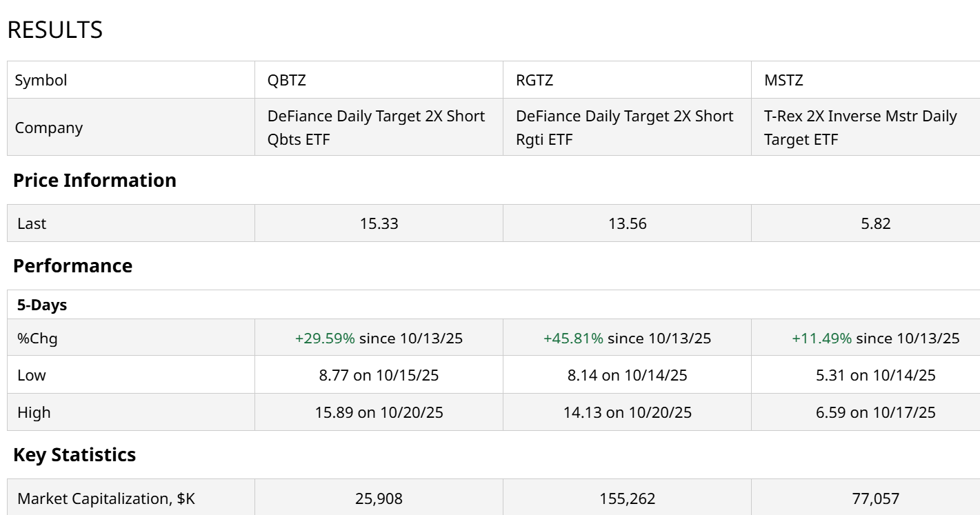
Task: Select DeFiance Daily Target 2X Short Rgti ETF
Action: coord(624,128)
